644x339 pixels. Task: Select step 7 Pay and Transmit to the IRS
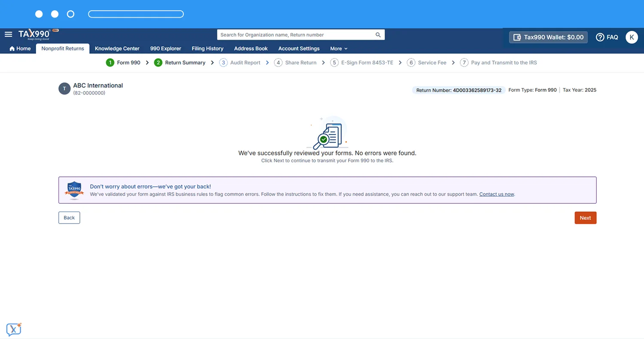point(498,63)
